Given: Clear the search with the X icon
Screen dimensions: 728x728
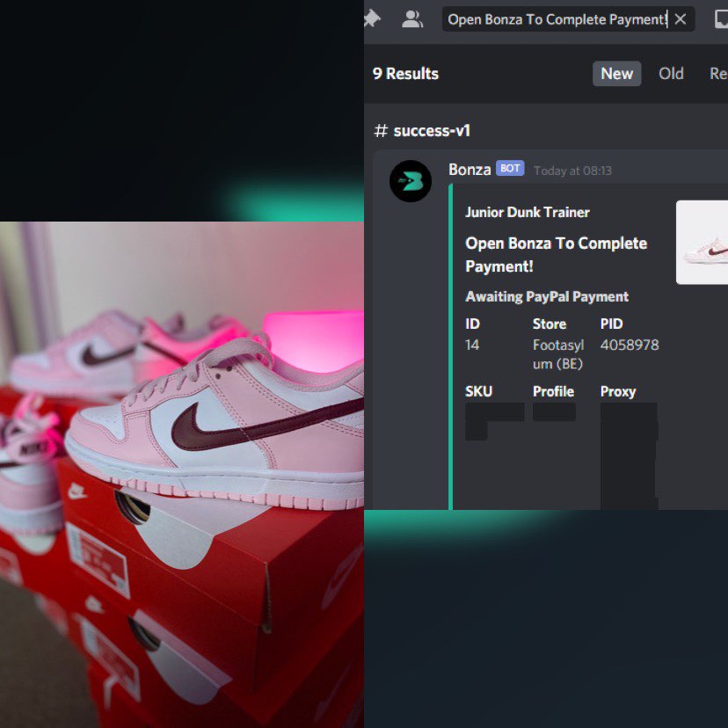Looking at the screenshot, I should click(x=681, y=19).
